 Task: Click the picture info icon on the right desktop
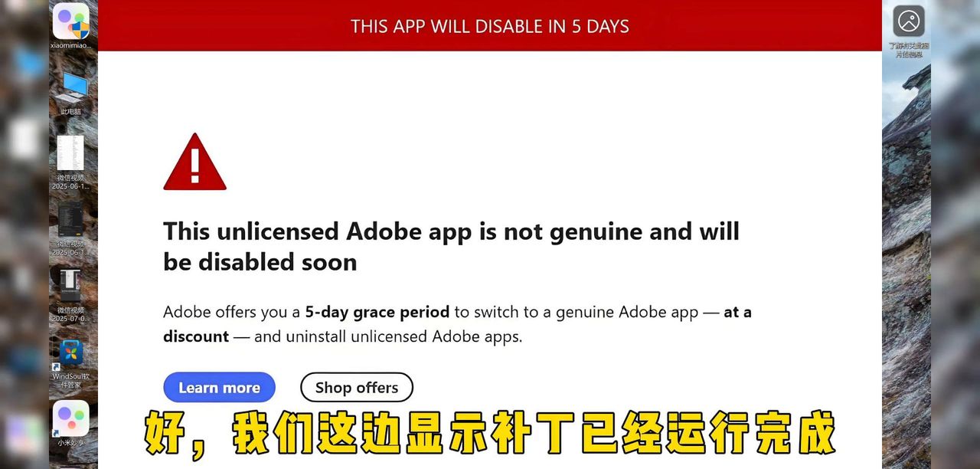909,21
